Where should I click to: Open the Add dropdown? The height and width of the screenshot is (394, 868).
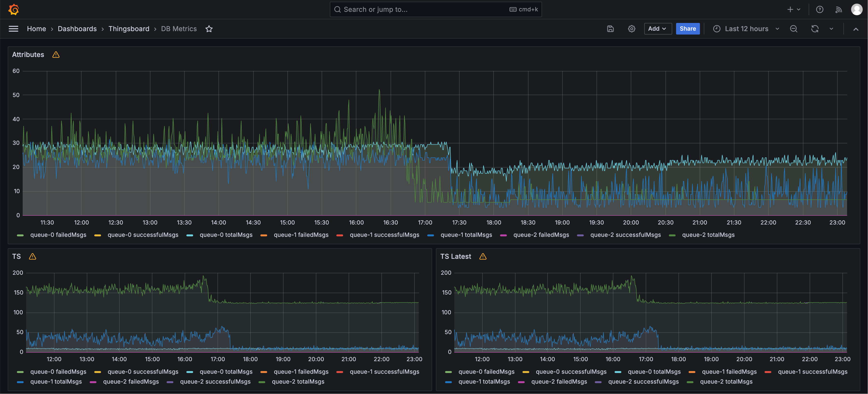658,29
